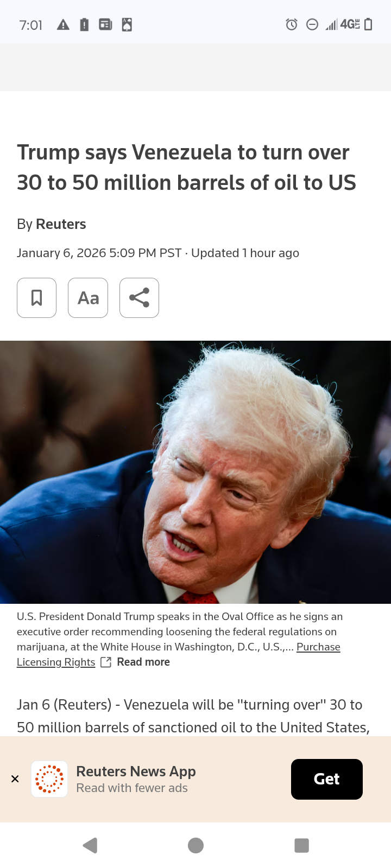Open the Trump Oval Office photo

pos(195,472)
